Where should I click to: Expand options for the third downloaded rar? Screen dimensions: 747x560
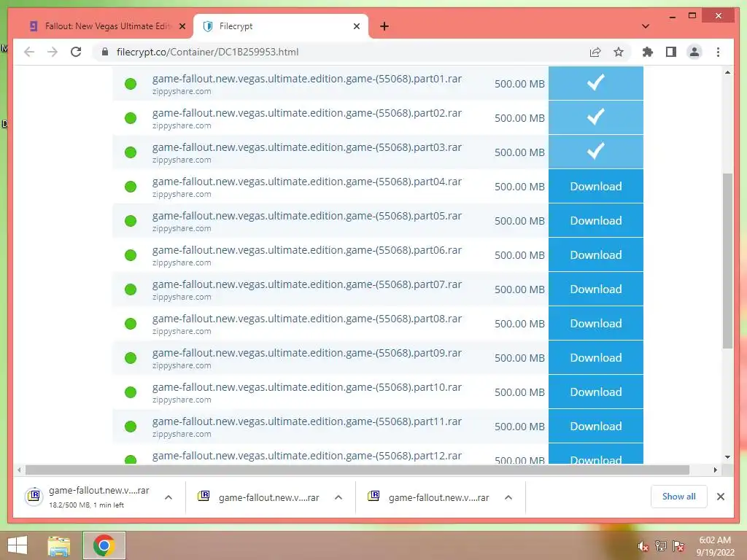coord(508,497)
